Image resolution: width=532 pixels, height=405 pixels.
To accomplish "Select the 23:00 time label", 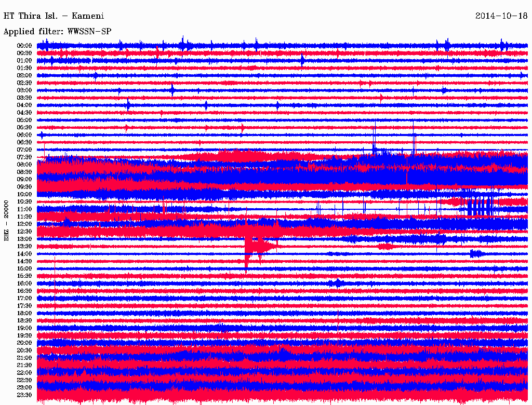I will 24,388.
